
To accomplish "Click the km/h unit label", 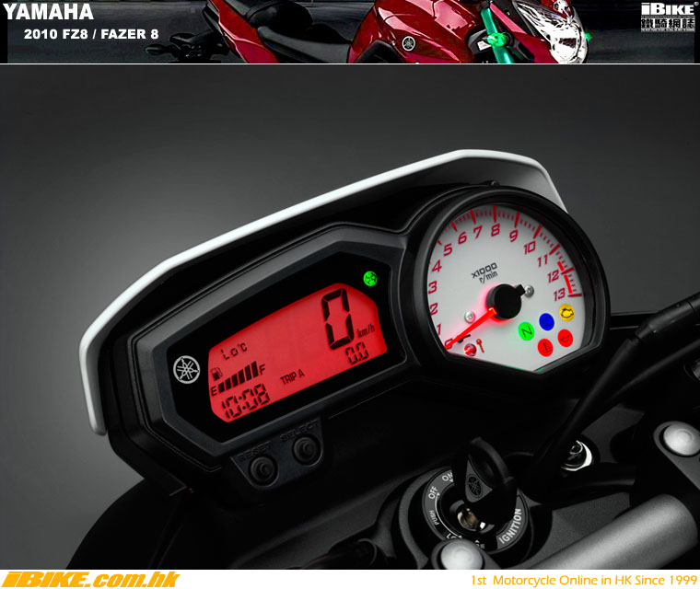I will [366, 332].
